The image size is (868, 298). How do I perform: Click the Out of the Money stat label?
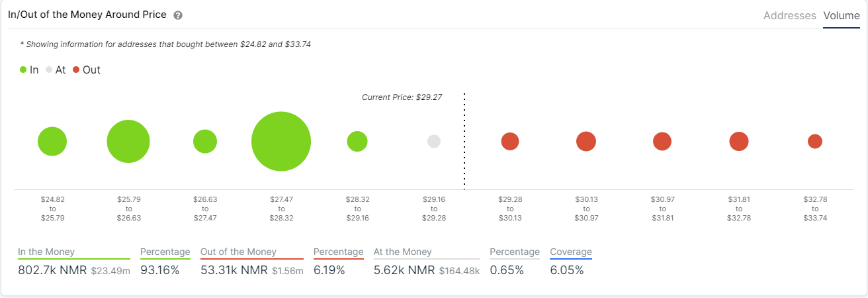tap(238, 252)
